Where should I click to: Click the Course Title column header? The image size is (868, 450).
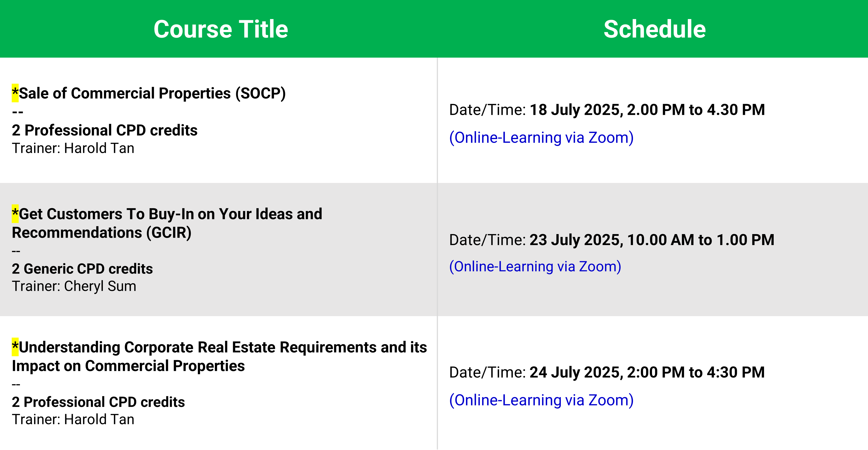click(221, 29)
